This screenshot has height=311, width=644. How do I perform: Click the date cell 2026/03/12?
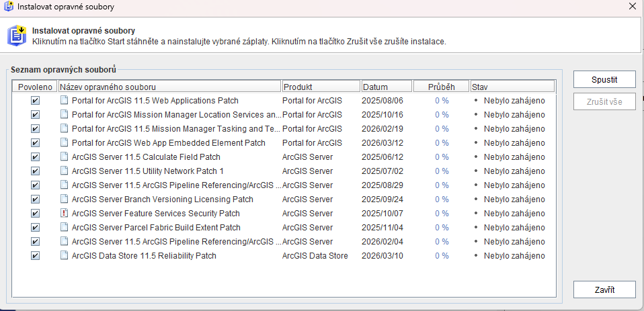pos(383,143)
